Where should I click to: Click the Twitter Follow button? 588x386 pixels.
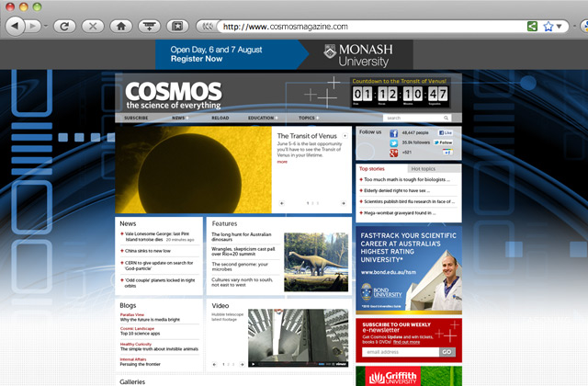(443, 142)
